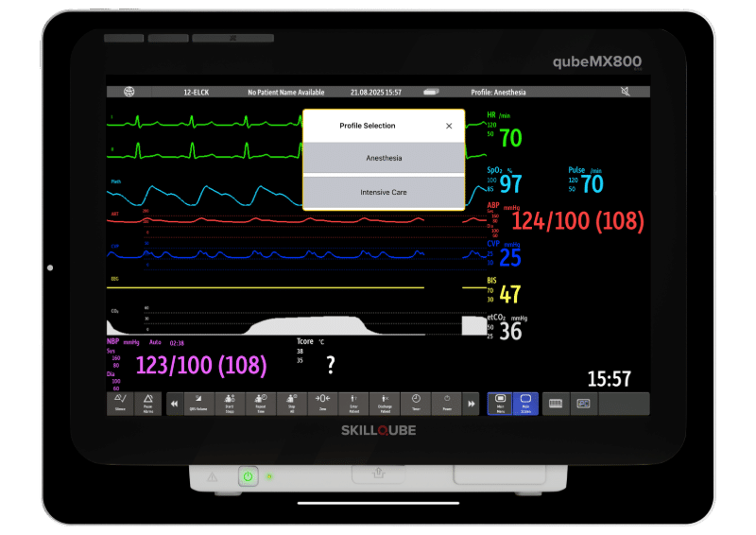Toggle the on-screen keyboard icon
The width and height of the screenshot is (756, 535).
pyautogui.click(x=556, y=404)
